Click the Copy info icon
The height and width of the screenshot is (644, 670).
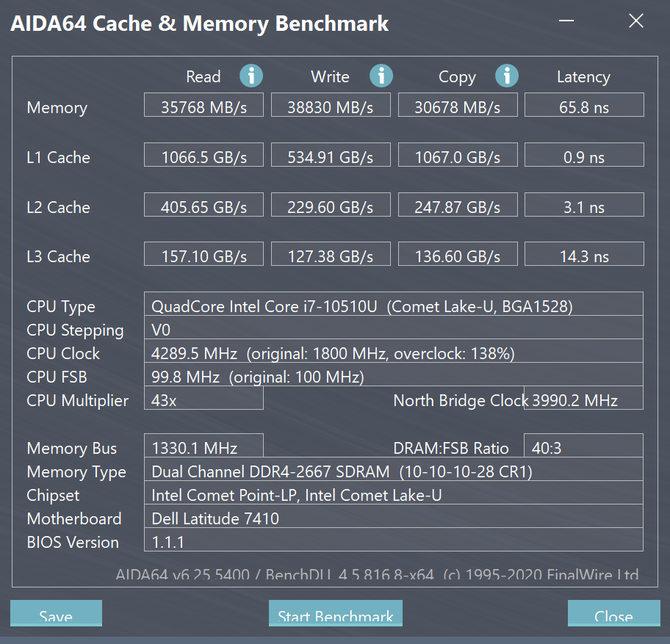coord(507,76)
